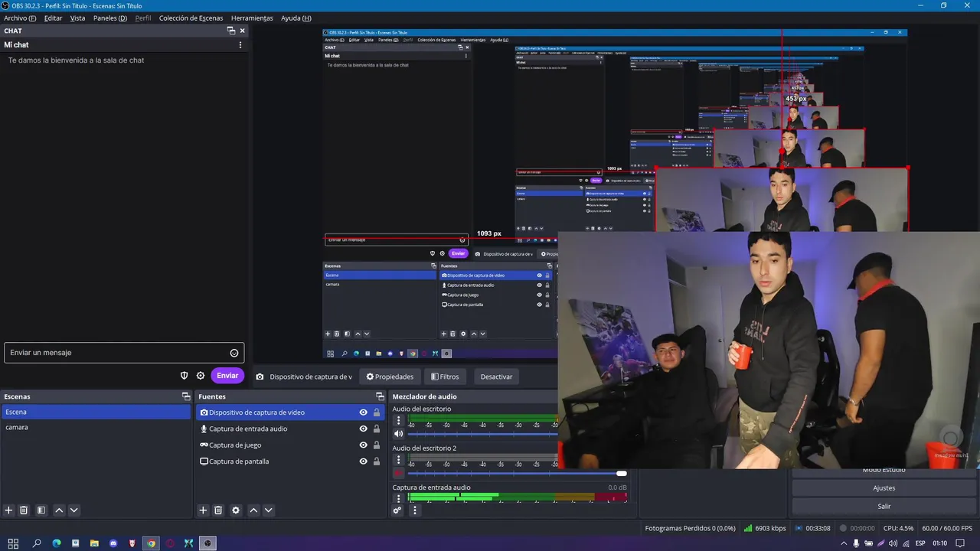The height and width of the screenshot is (551, 980).
Task: Open scene filters icon in Escenas toolbar
Action: click(41, 510)
